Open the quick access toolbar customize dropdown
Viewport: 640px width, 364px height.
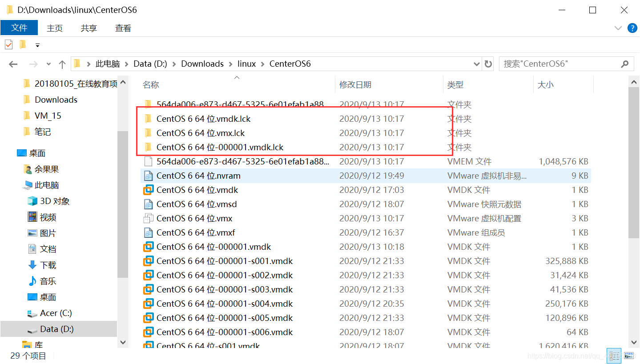[x=38, y=45]
